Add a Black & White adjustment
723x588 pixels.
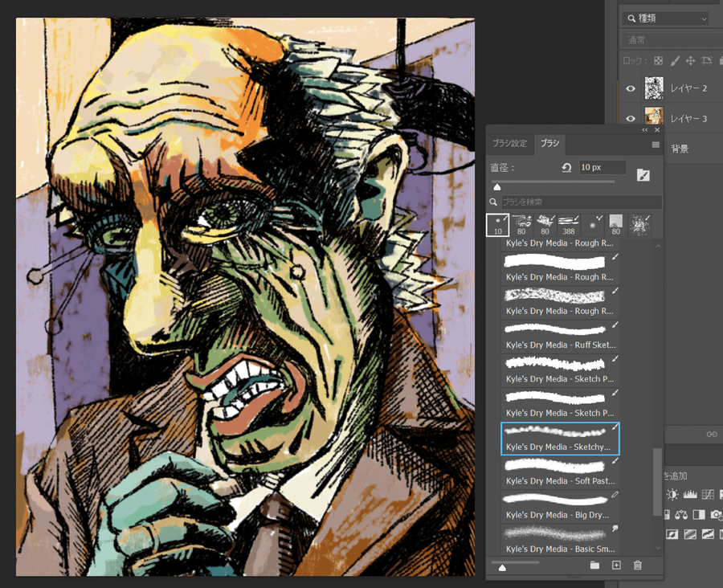699,515
